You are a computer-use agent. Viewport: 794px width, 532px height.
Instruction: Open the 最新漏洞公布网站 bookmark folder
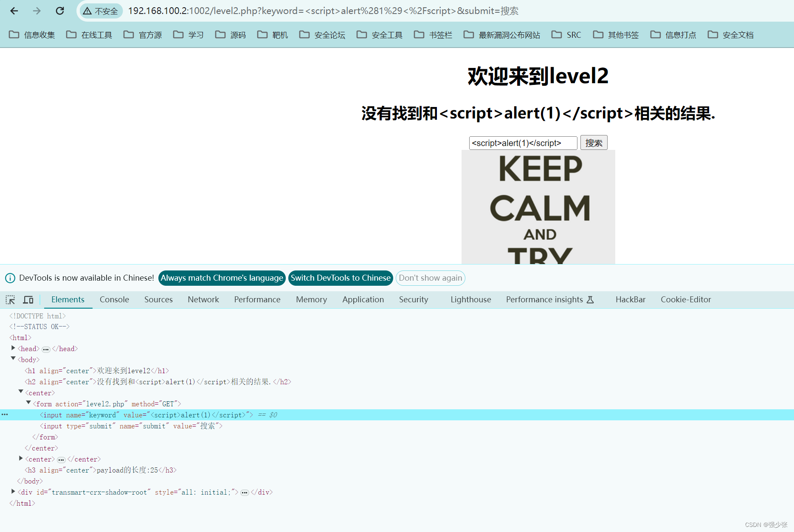click(x=502, y=35)
